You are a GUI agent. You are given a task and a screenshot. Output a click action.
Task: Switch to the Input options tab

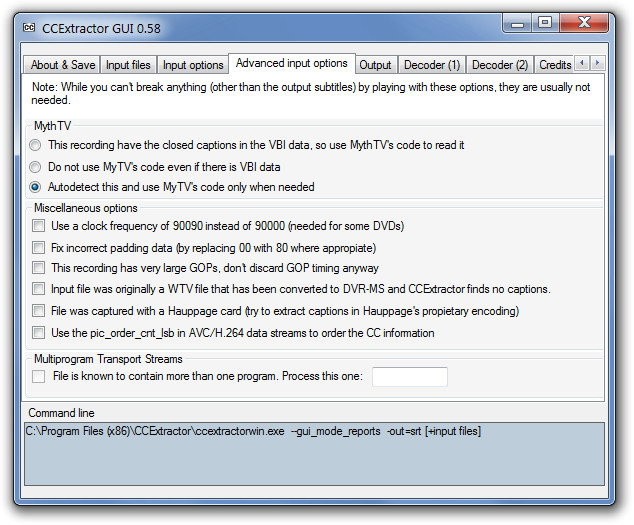tap(193, 65)
